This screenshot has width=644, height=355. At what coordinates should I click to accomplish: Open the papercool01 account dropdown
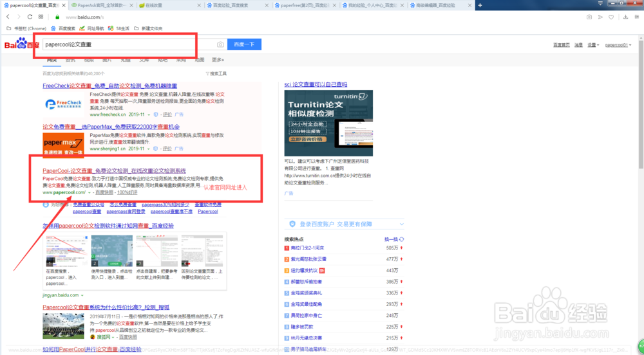(x=618, y=45)
